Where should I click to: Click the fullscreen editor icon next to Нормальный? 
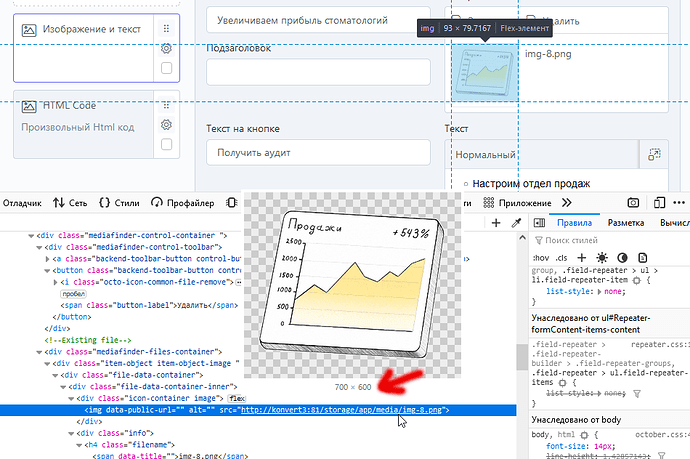(x=654, y=154)
